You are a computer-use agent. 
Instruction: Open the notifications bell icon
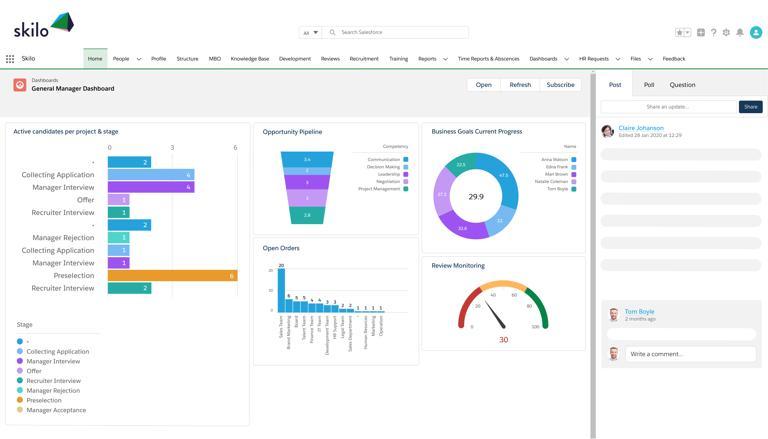pos(740,32)
